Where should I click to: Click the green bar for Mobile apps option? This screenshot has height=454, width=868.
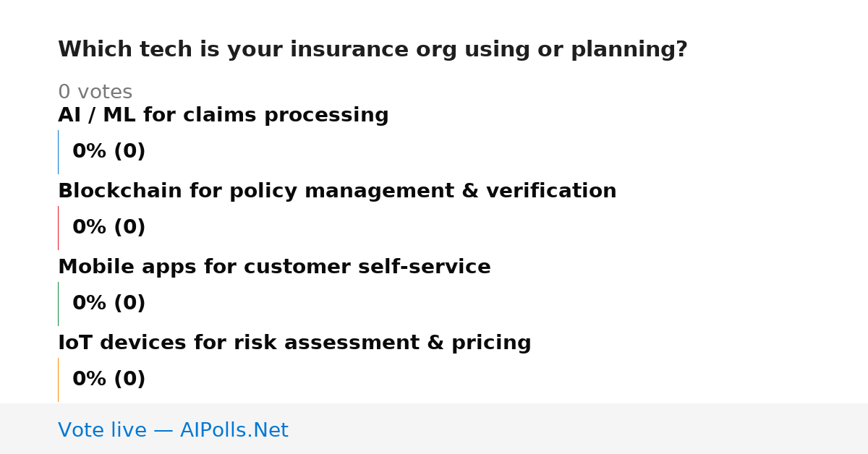(59, 304)
